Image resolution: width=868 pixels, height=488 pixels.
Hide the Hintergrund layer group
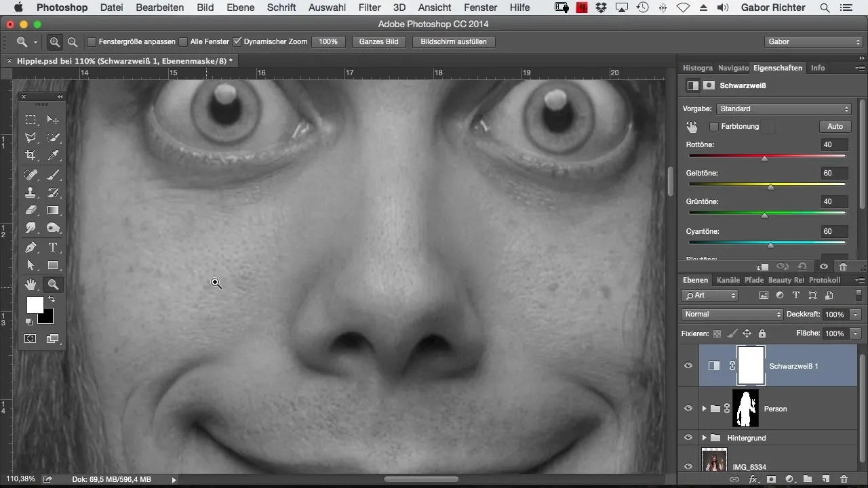tap(688, 438)
